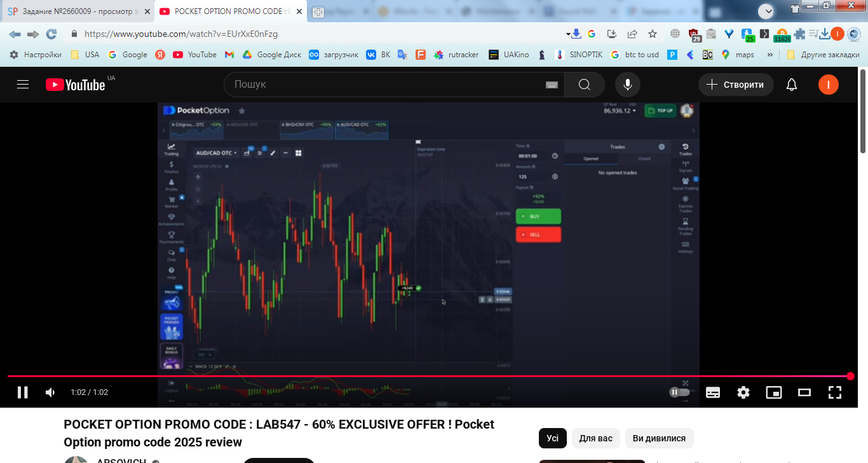Click the Створити create button
Screen dimensions: 868x463
[736, 85]
